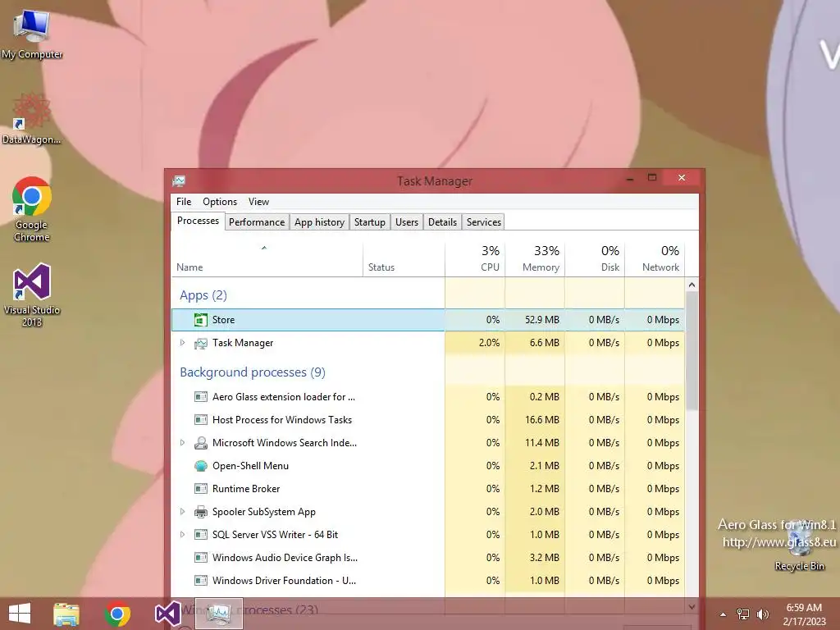Sort by the Memory column header

[535, 260]
